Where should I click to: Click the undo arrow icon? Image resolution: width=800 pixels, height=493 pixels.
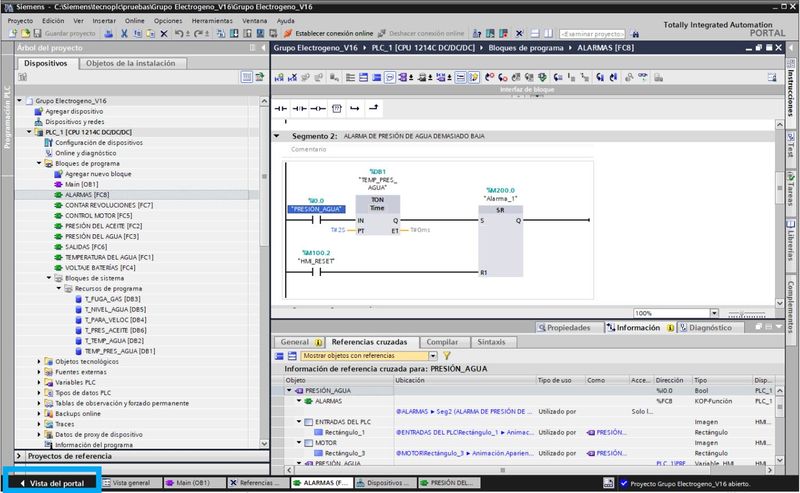[179, 34]
